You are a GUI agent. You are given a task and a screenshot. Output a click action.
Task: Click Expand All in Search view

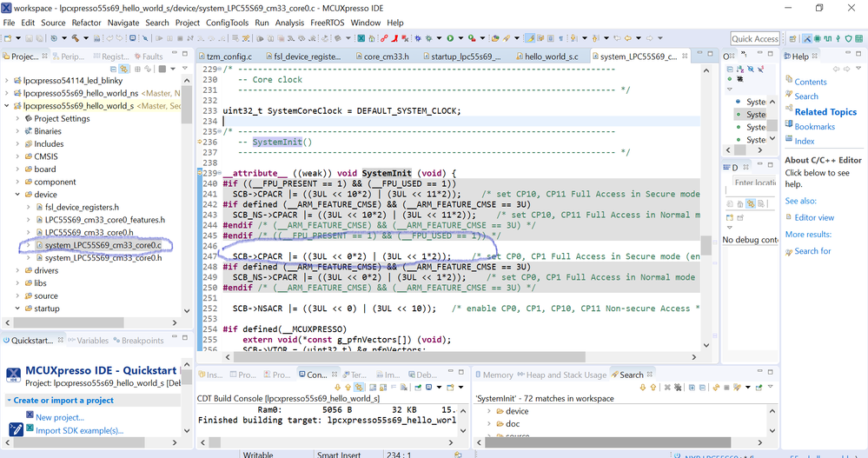point(692,387)
